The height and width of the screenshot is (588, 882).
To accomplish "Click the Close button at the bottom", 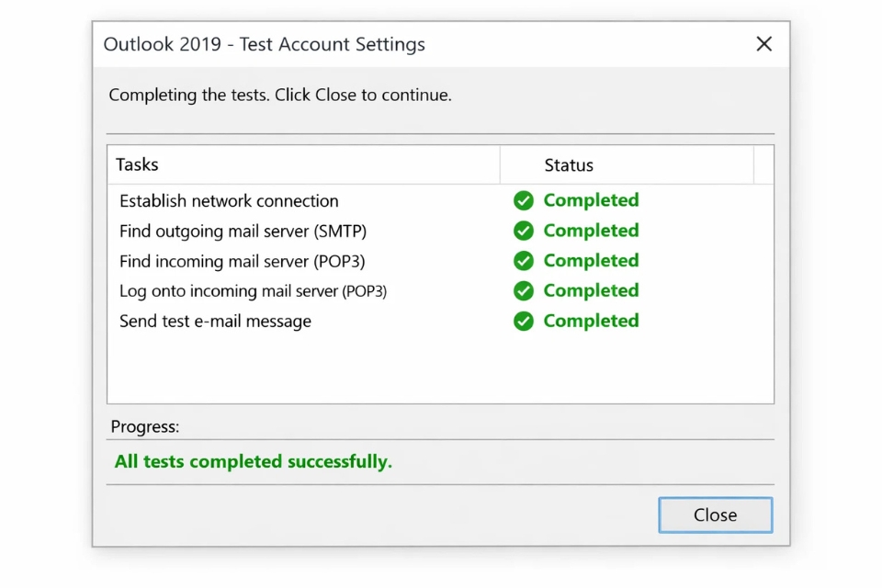I will [715, 514].
